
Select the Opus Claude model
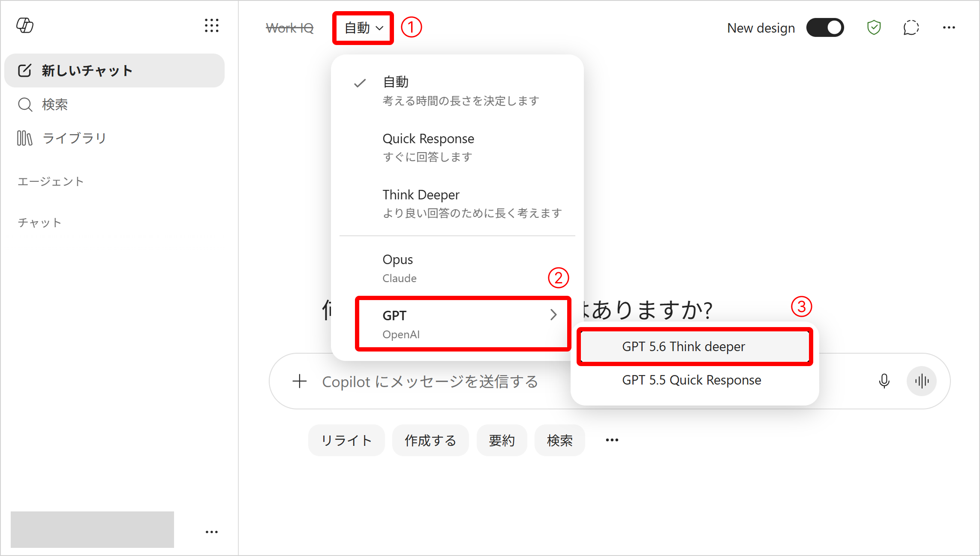click(457, 268)
